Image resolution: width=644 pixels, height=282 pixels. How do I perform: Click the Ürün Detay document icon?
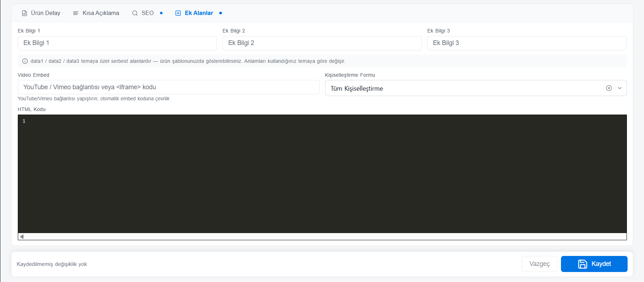click(25, 13)
